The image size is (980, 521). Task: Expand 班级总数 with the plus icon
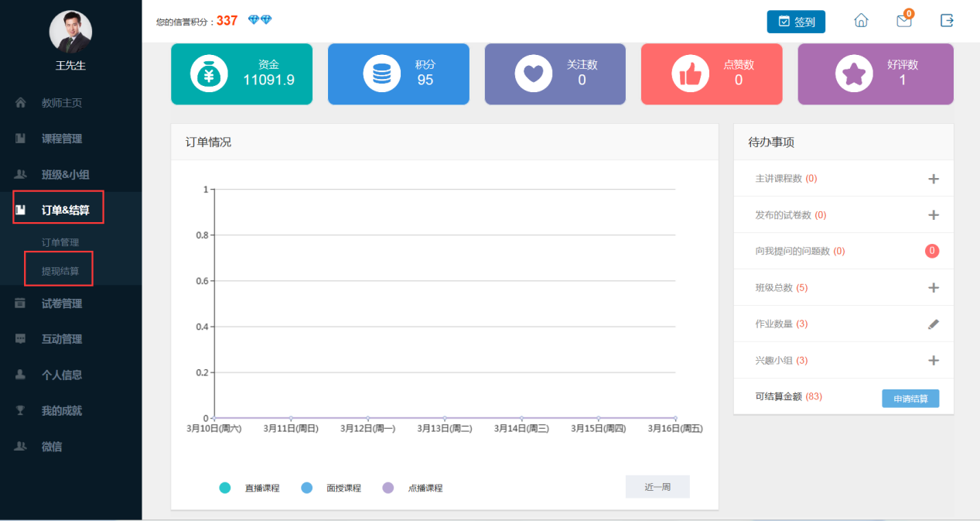(933, 288)
